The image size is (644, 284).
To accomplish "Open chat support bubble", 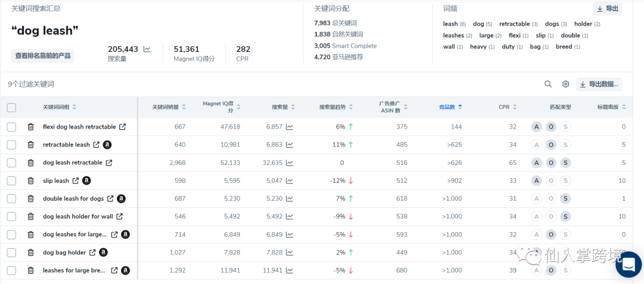I will point(628,265).
